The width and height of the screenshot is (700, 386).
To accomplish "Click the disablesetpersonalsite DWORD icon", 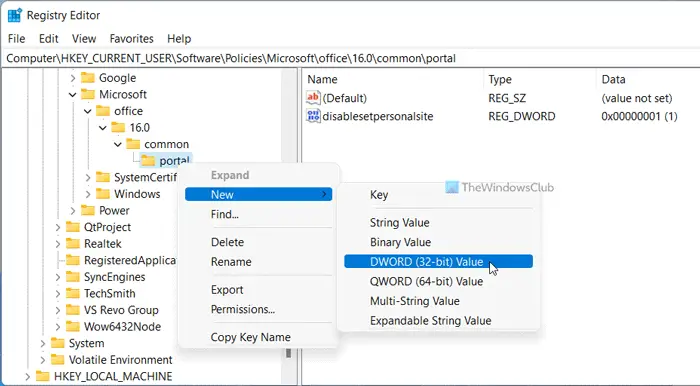I will click(313, 116).
